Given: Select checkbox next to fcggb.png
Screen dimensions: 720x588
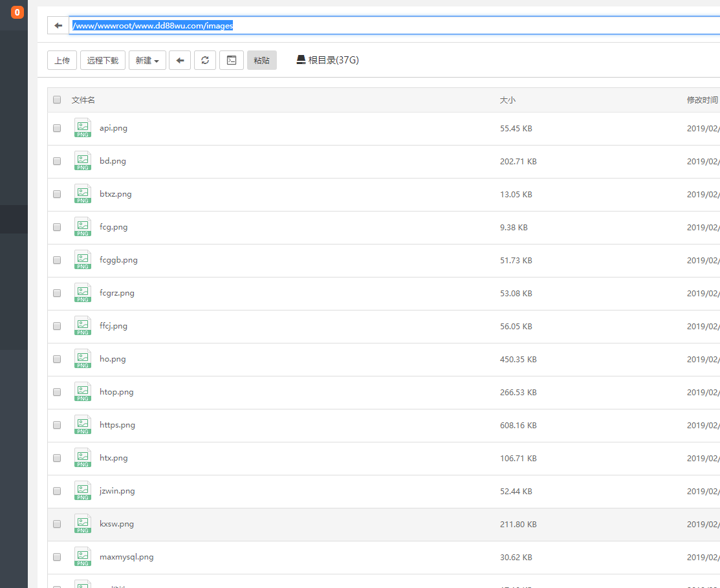Looking at the screenshot, I should (57, 260).
